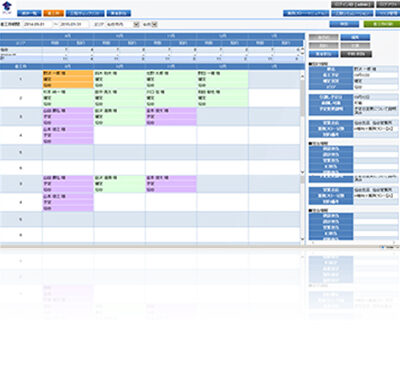The width and height of the screenshot is (400, 372).
Task: Click the grey button directly below the blue edit button
Action: [355, 46]
